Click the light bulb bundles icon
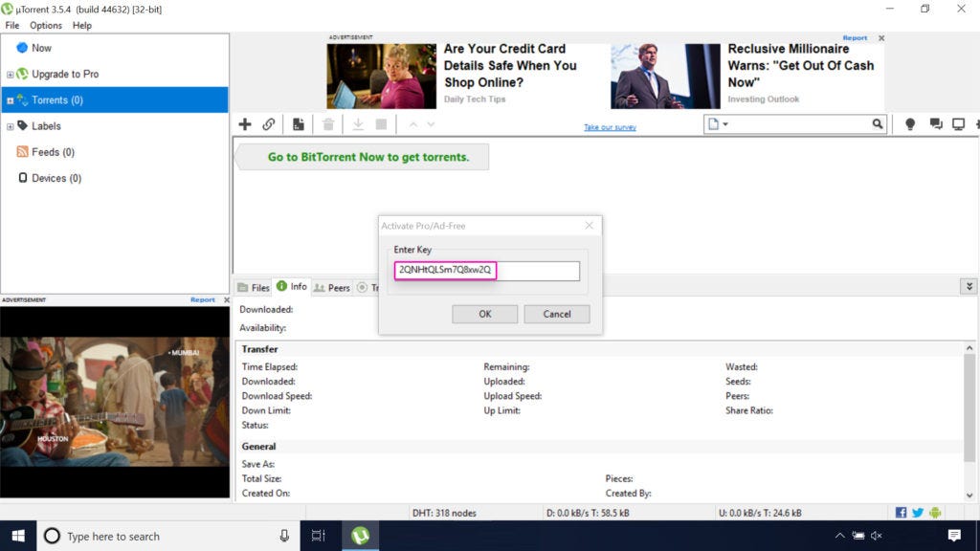This screenshot has height=551, width=980. pos(910,124)
